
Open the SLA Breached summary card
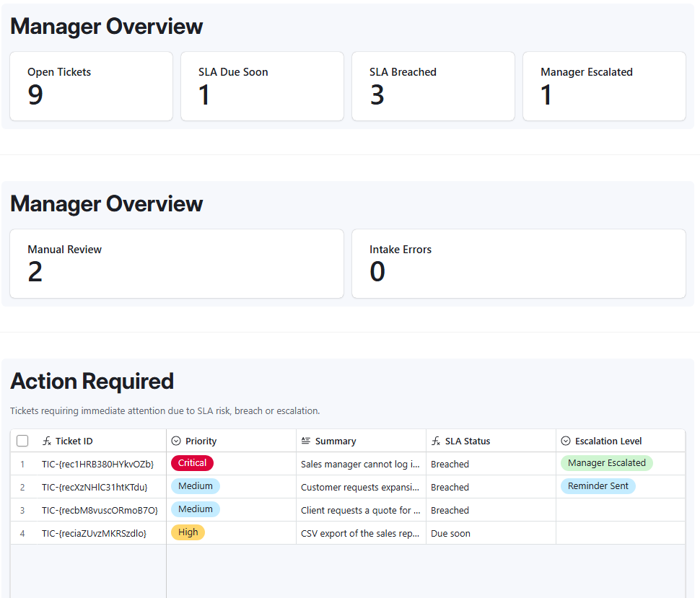[x=433, y=86]
